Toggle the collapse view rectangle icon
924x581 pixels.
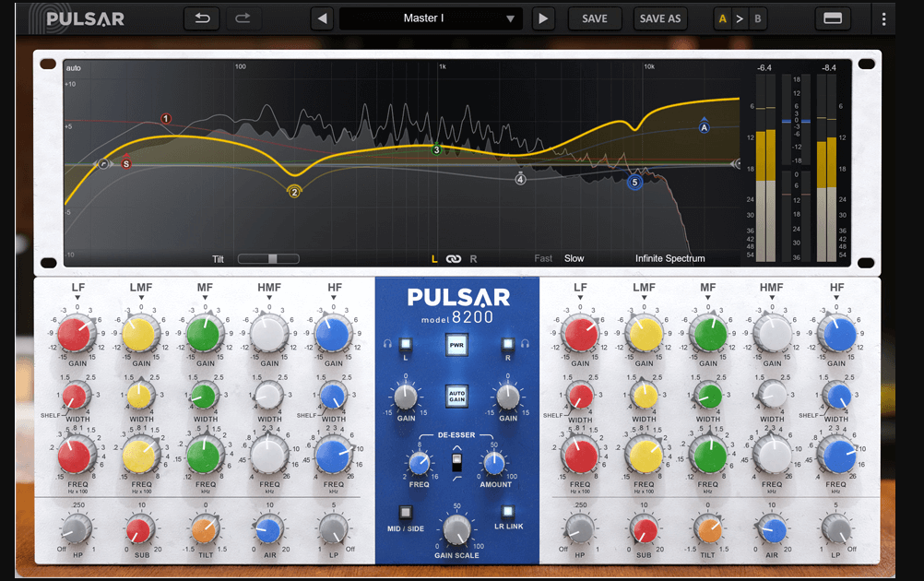(x=832, y=18)
